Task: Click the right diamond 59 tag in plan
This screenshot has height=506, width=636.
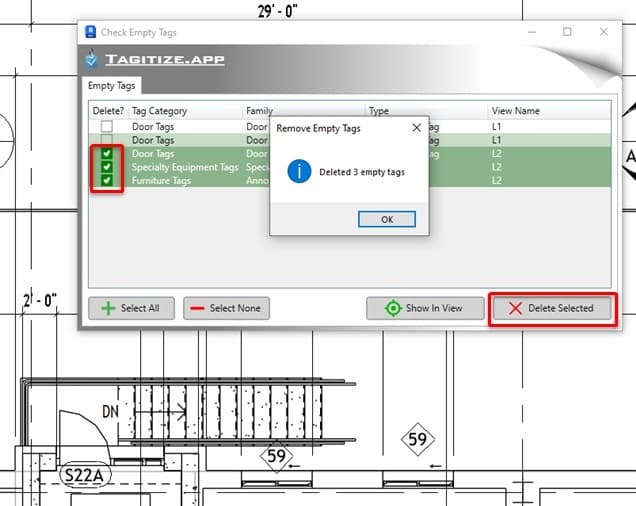Action: pyautogui.click(x=417, y=439)
